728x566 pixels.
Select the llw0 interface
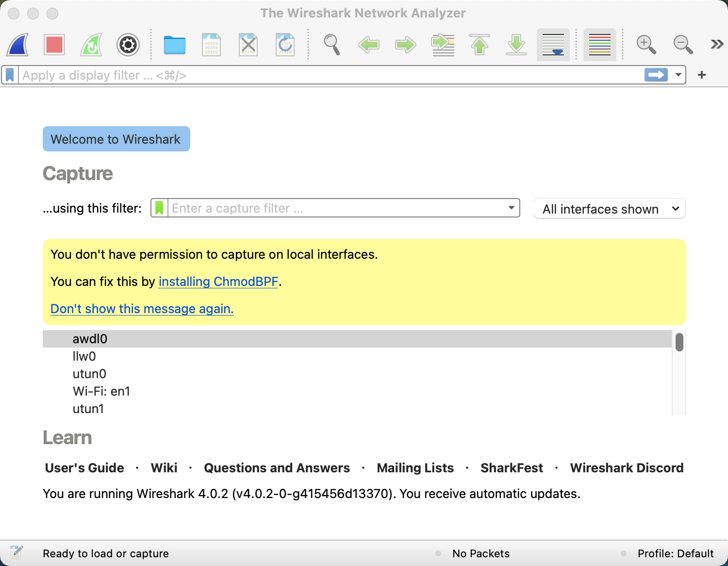pos(357,356)
